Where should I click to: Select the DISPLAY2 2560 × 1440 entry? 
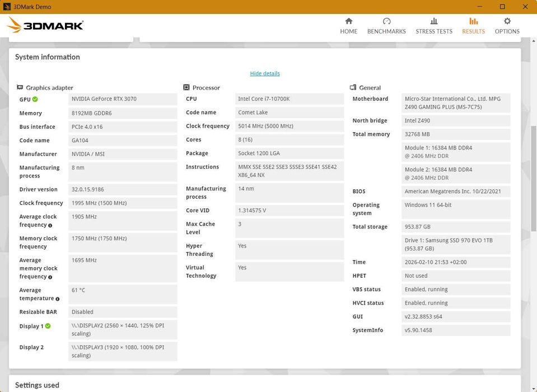tap(123, 330)
